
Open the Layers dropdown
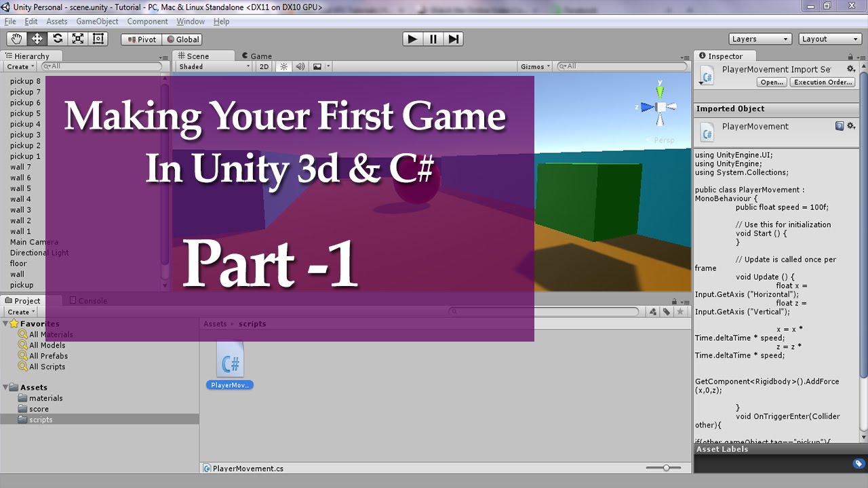760,39
